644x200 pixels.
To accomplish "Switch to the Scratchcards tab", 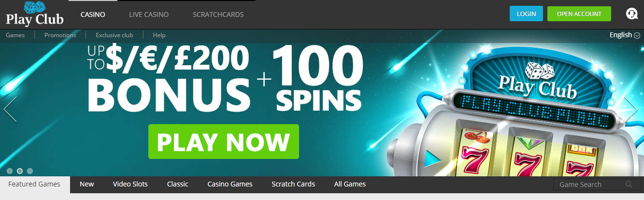I will 218,14.
